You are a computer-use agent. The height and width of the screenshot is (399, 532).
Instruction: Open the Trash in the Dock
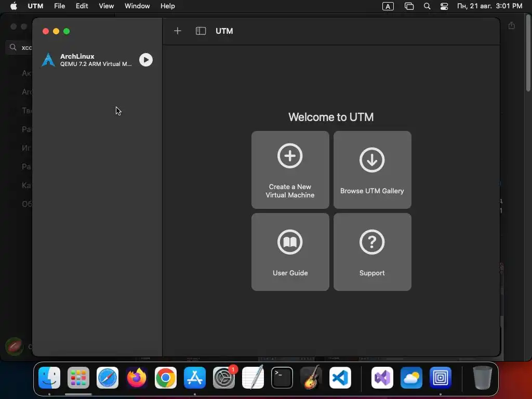point(482,378)
